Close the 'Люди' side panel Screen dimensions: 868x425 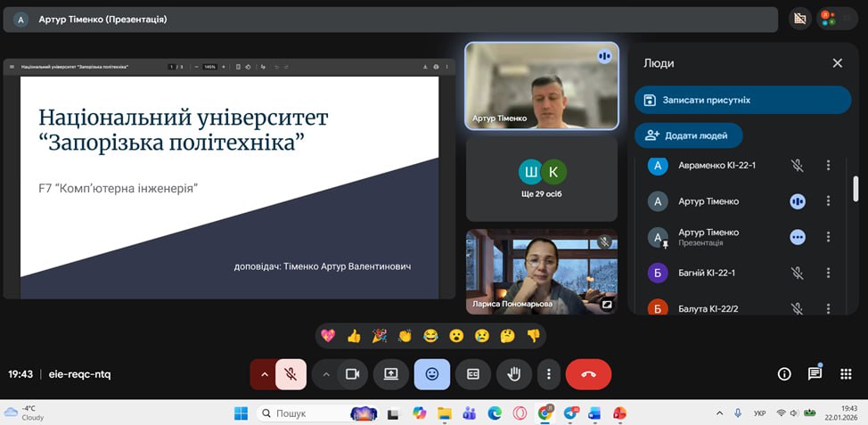coord(837,63)
